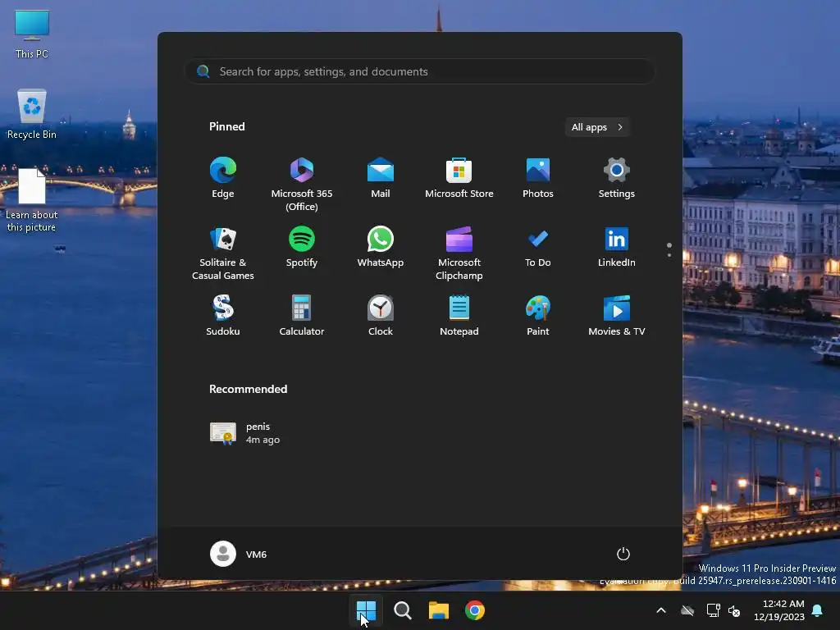This screenshot has width=840, height=630.
Task: Open Notepad
Action: 459,316
